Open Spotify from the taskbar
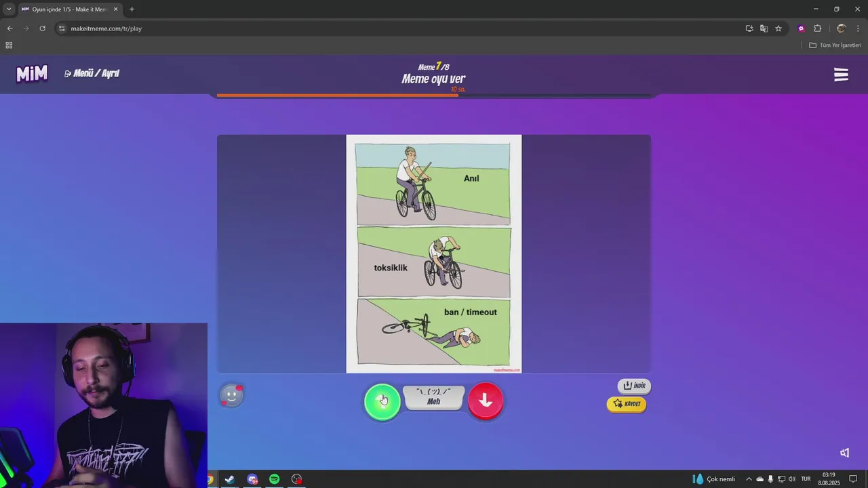Viewport: 868px width, 488px height. click(x=274, y=479)
